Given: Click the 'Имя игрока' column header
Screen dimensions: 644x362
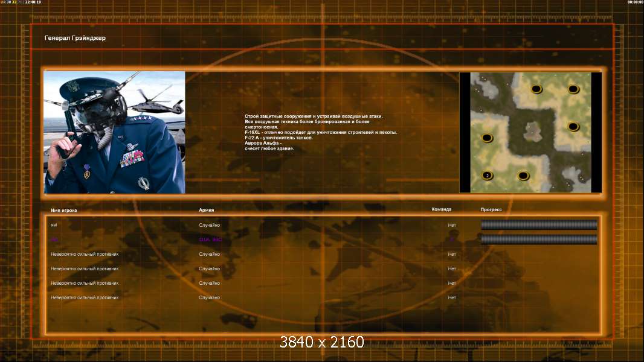Looking at the screenshot, I should pyautogui.click(x=63, y=211).
